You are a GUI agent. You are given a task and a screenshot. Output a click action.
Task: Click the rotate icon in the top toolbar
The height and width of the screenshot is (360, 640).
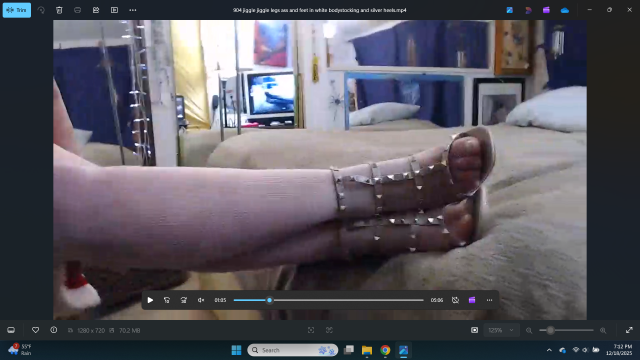tap(41, 10)
